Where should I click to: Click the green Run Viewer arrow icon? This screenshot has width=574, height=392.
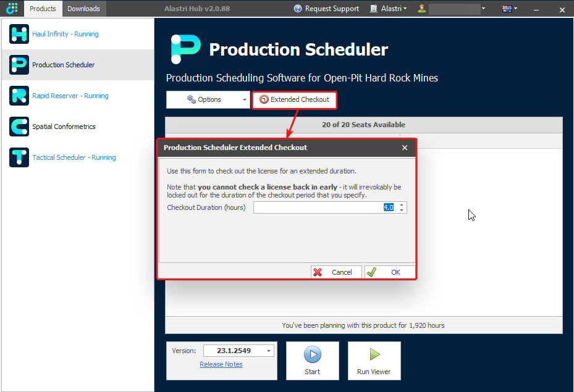click(x=374, y=354)
